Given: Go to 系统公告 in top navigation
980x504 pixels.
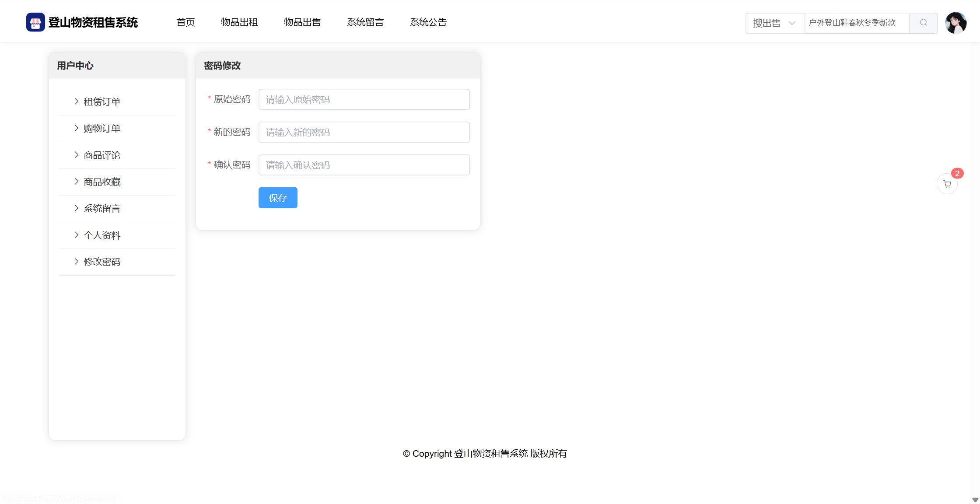Looking at the screenshot, I should tap(428, 22).
